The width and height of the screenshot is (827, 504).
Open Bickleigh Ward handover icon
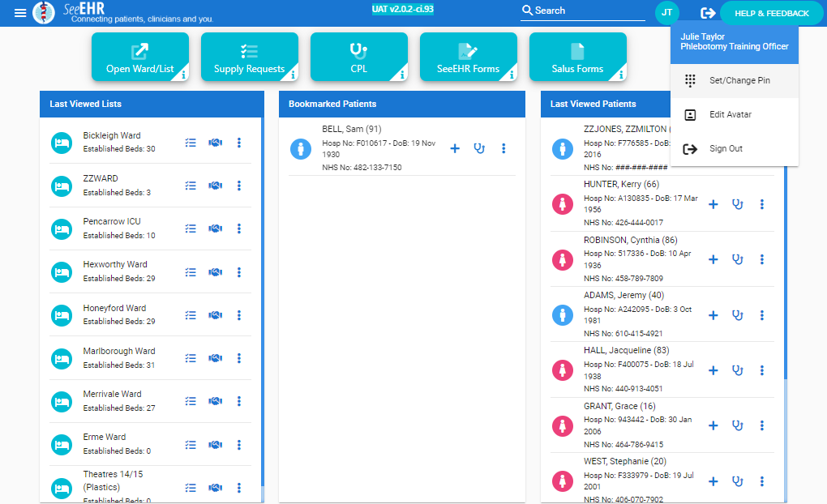(x=215, y=143)
